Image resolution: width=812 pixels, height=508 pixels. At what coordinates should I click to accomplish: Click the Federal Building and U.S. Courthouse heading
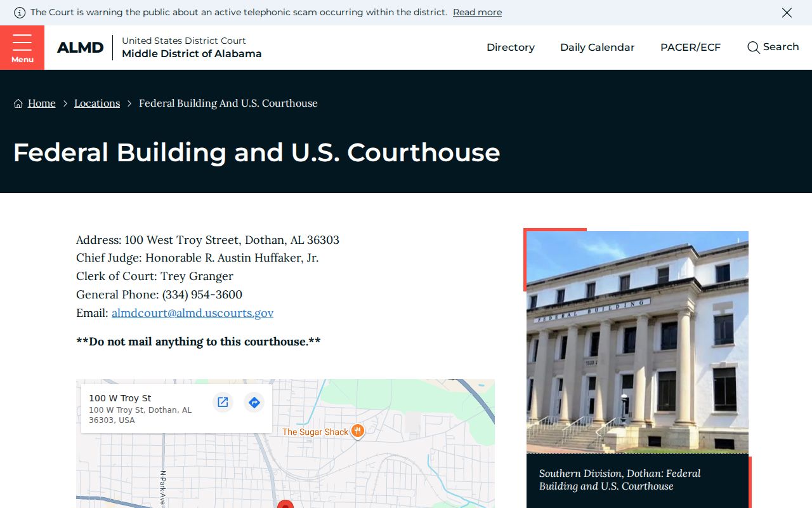[x=257, y=152]
